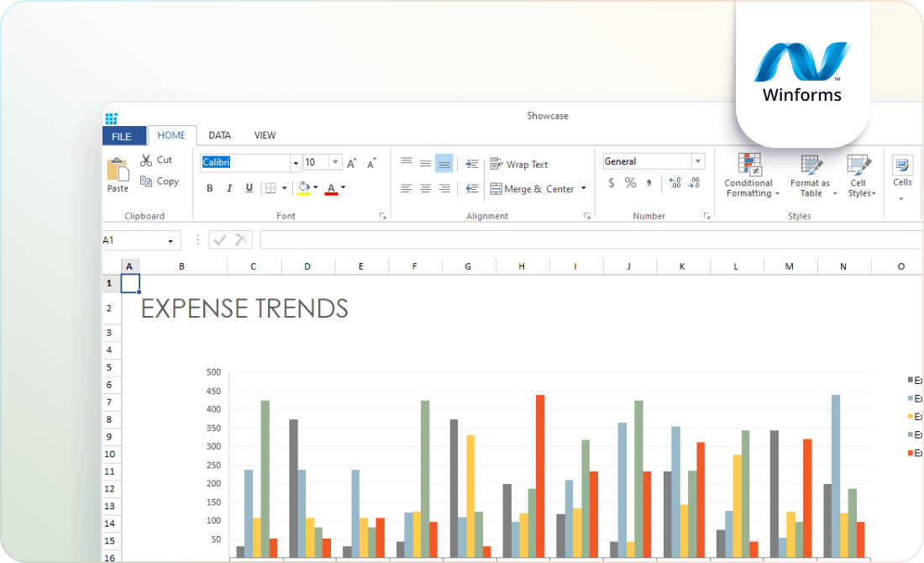Screen dimensions: 924x563
Task: Click the Percent Style icon
Action: [630, 182]
